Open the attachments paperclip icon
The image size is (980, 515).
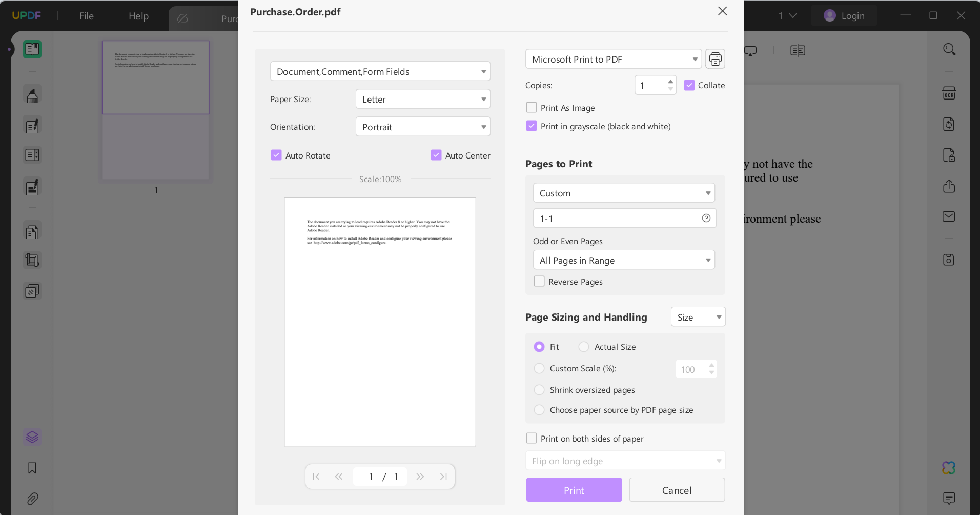click(x=32, y=498)
